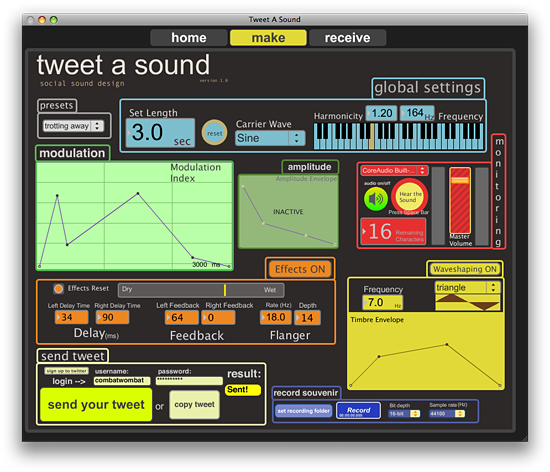This screenshot has width=550, height=472.
Task: Open the Bit depth 16-bit dropdown
Action: coord(404,414)
